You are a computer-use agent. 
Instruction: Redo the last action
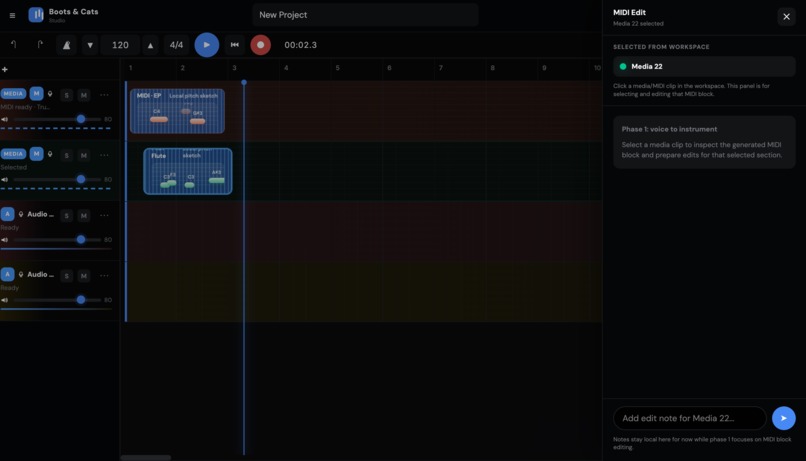(x=40, y=45)
